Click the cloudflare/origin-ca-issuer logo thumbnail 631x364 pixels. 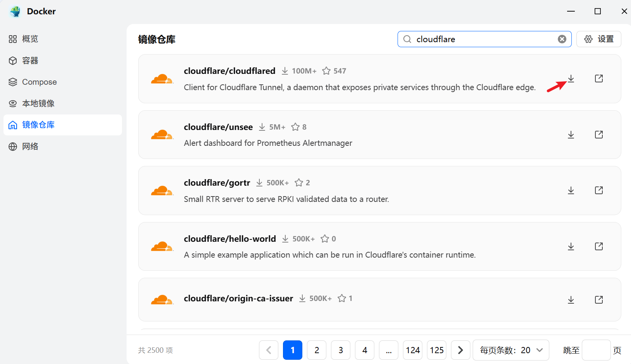point(162,300)
